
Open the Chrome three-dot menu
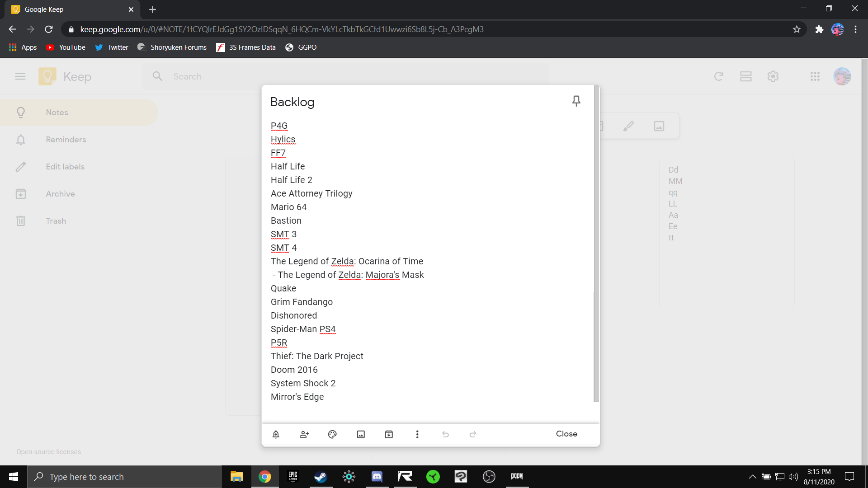[855, 29]
